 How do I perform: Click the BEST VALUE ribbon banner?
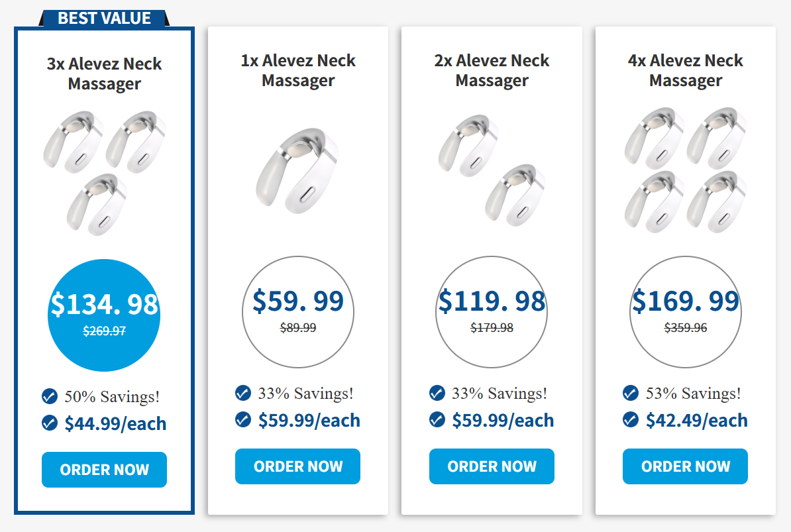point(104,18)
